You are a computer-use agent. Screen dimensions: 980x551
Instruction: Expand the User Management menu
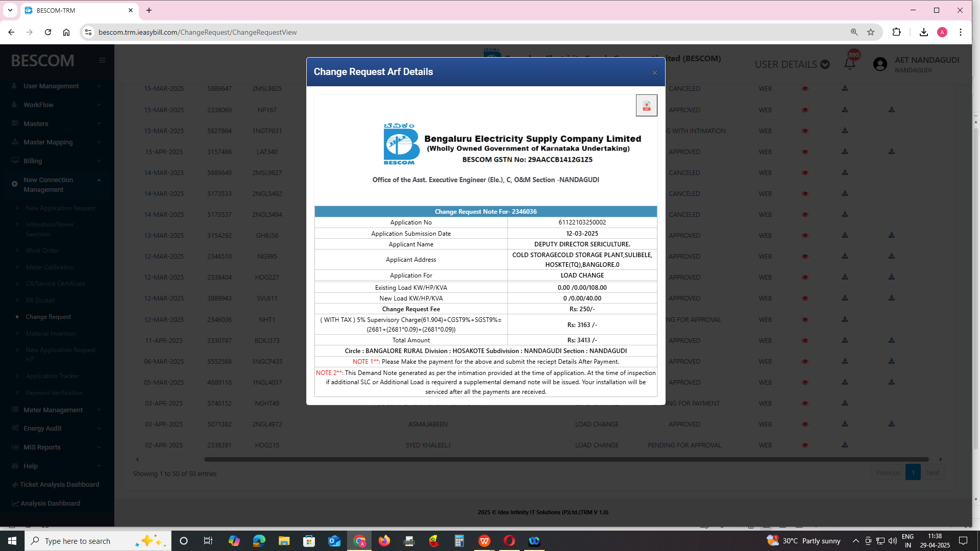[57, 86]
